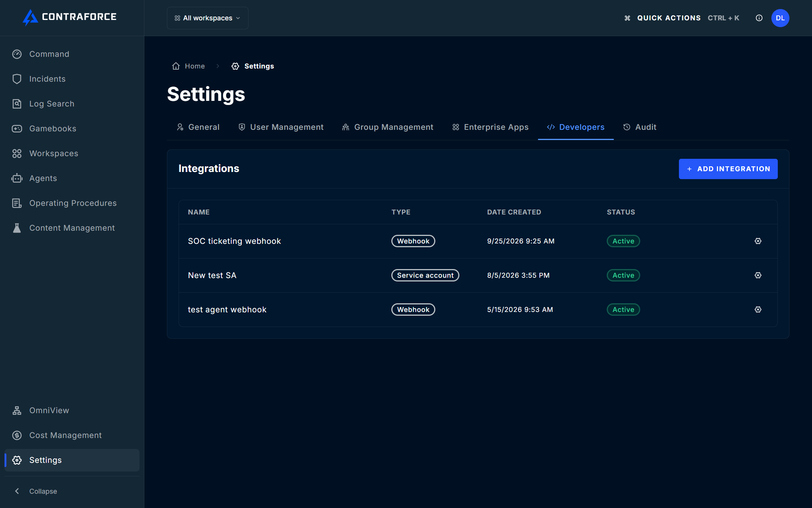Click Active status for New test SA
The image size is (812, 508).
pos(623,275)
